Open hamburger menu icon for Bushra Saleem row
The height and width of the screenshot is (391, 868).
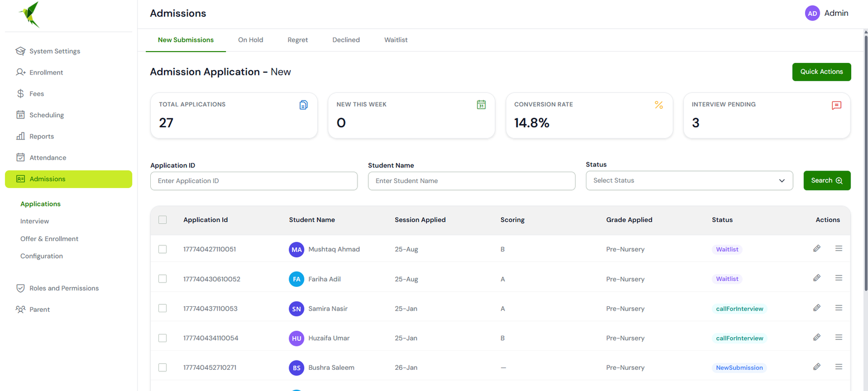(839, 367)
